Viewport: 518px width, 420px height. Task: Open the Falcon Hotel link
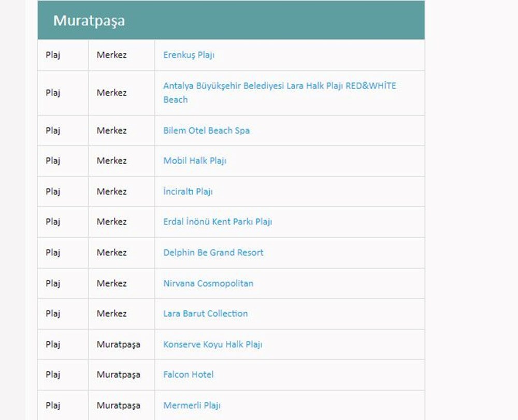pos(188,374)
